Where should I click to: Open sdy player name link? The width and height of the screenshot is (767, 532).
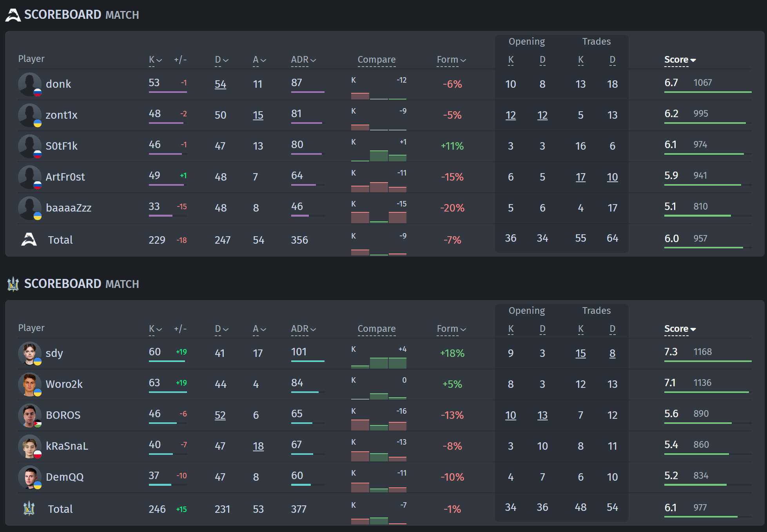pyautogui.click(x=54, y=353)
